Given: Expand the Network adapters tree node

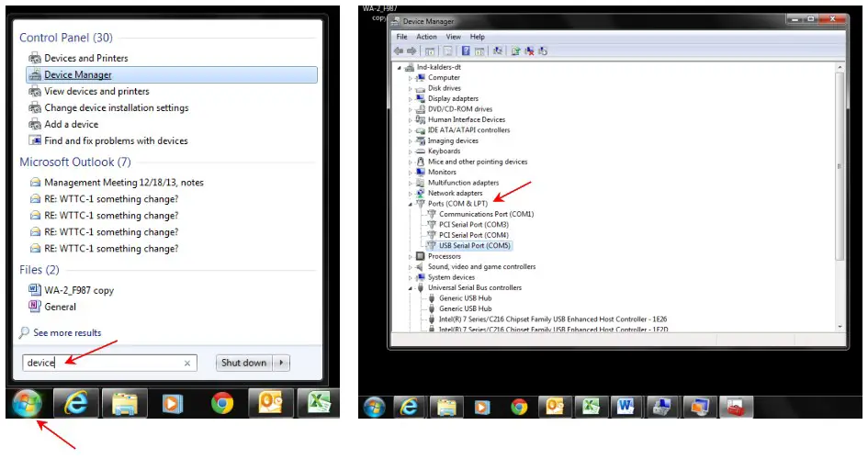Looking at the screenshot, I should [411, 194].
